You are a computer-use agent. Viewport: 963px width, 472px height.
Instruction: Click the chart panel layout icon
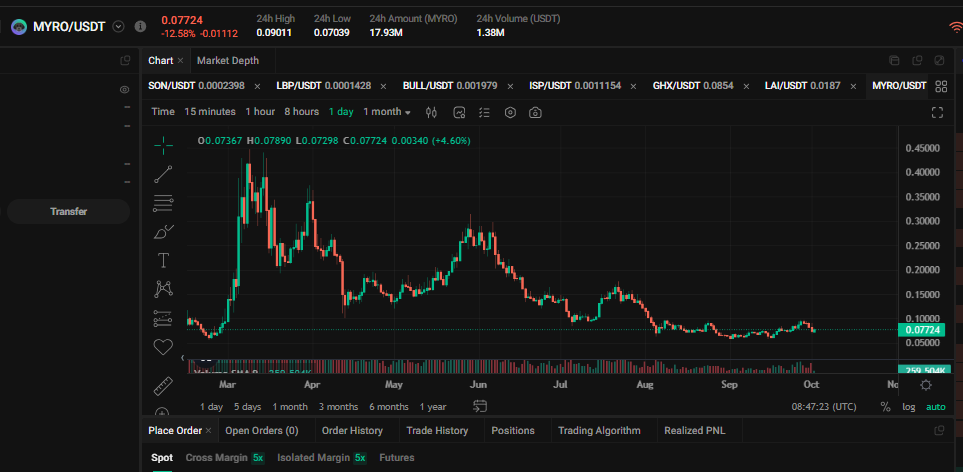pos(894,60)
